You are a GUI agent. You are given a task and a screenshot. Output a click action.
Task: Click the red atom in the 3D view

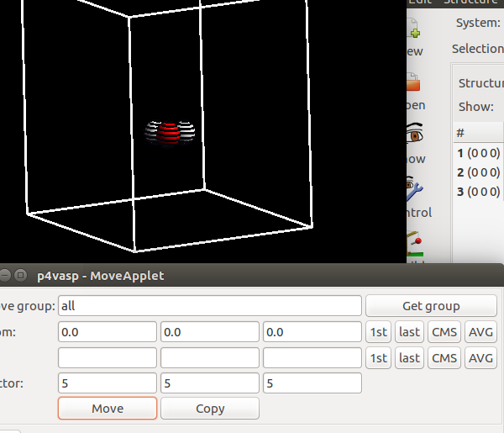[x=169, y=133]
